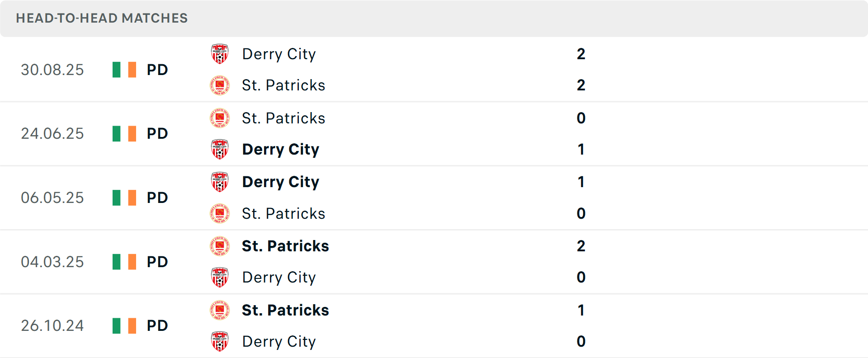Open Derry City logo in the 24.06.25 match

click(219, 149)
